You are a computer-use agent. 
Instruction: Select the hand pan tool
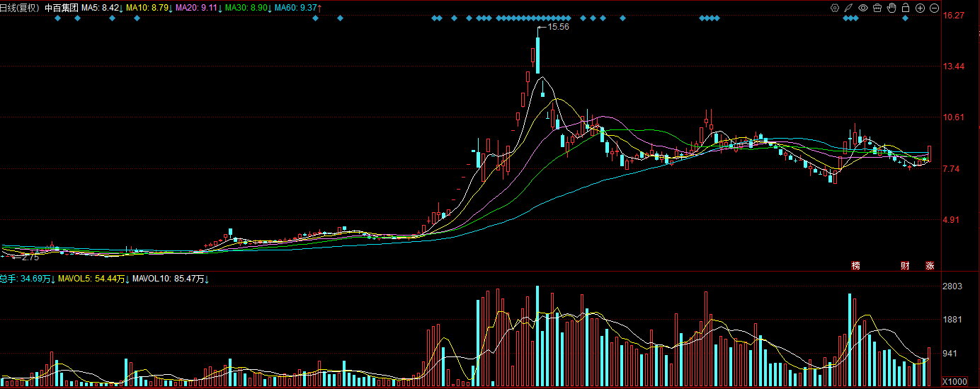(x=891, y=8)
